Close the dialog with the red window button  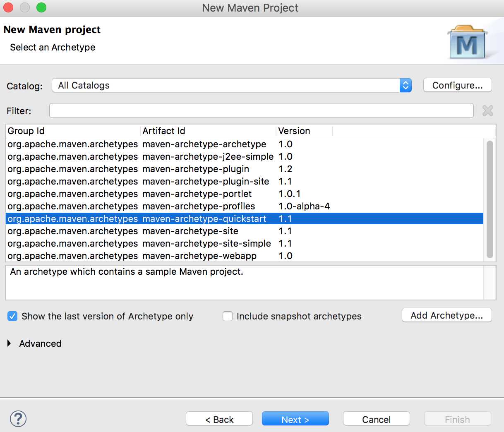[x=8, y=7]
